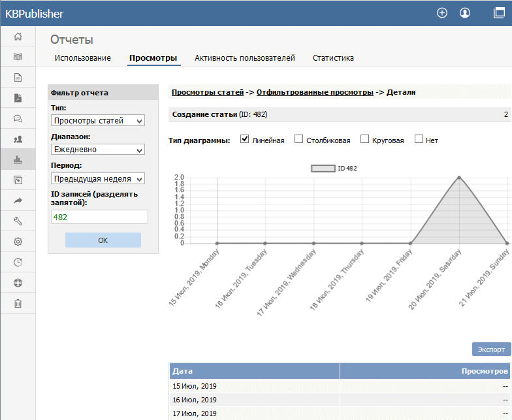Switch to the Использование tab

pos(82,57)
